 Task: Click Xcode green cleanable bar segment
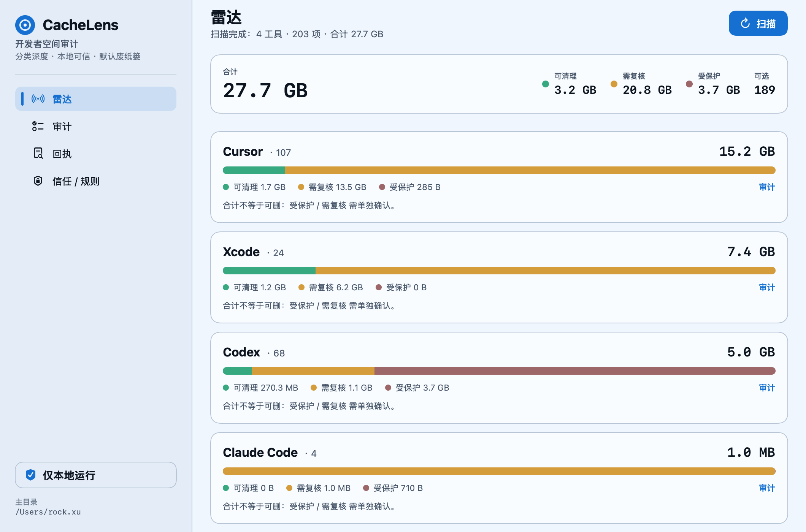point(269,271)
